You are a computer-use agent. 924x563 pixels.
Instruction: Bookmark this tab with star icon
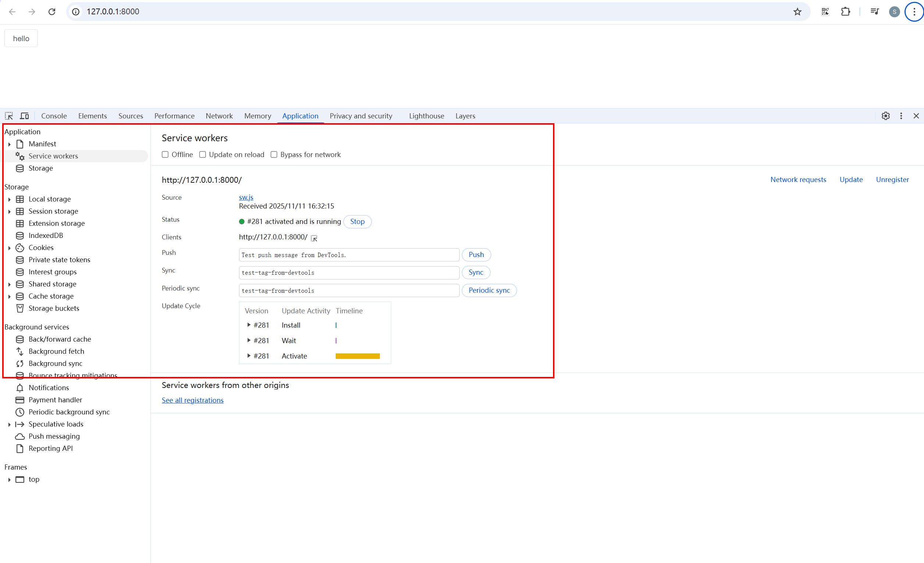(x=797, y=12)
